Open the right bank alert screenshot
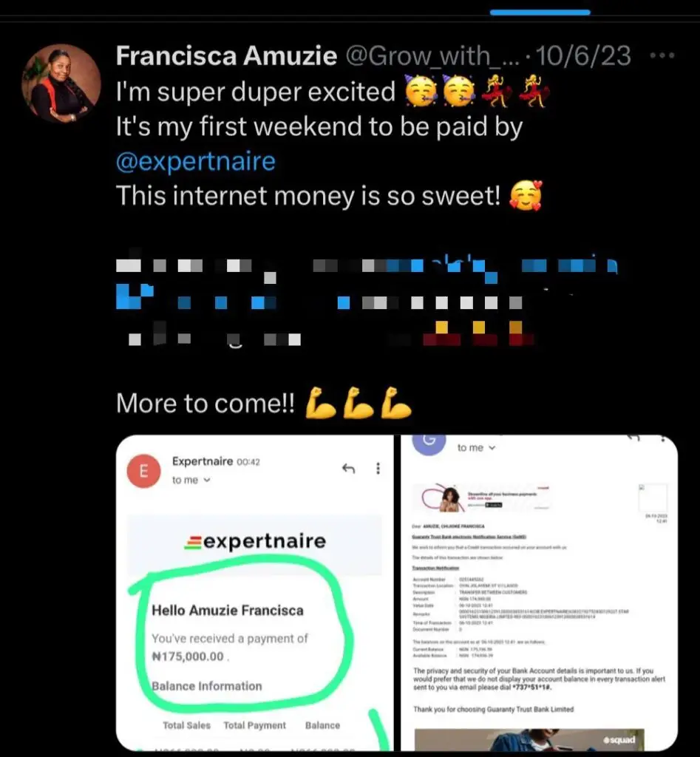Screen dimensions: 700x757 coord(540,593)
